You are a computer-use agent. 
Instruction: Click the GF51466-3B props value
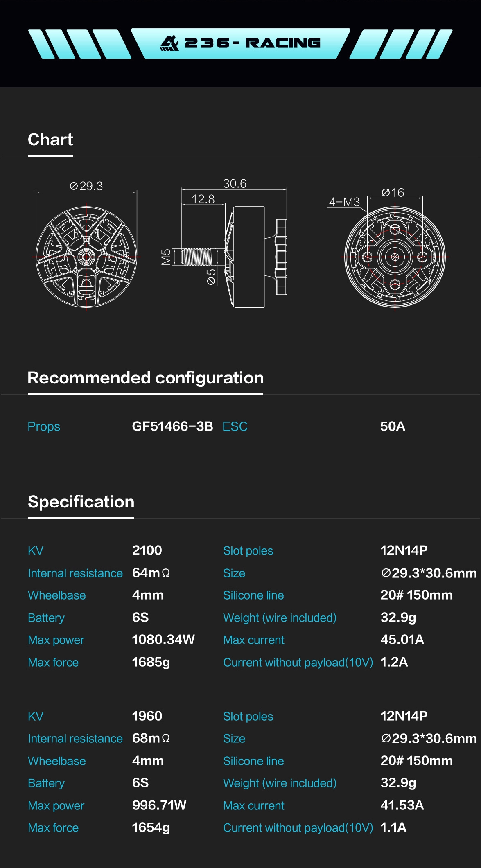[x=172, y=426]
